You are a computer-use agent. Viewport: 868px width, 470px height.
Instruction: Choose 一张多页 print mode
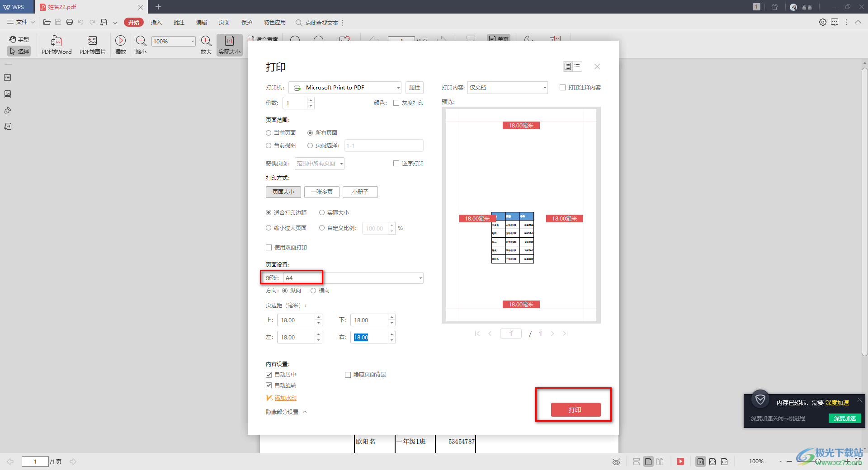(x=322, y=192)
